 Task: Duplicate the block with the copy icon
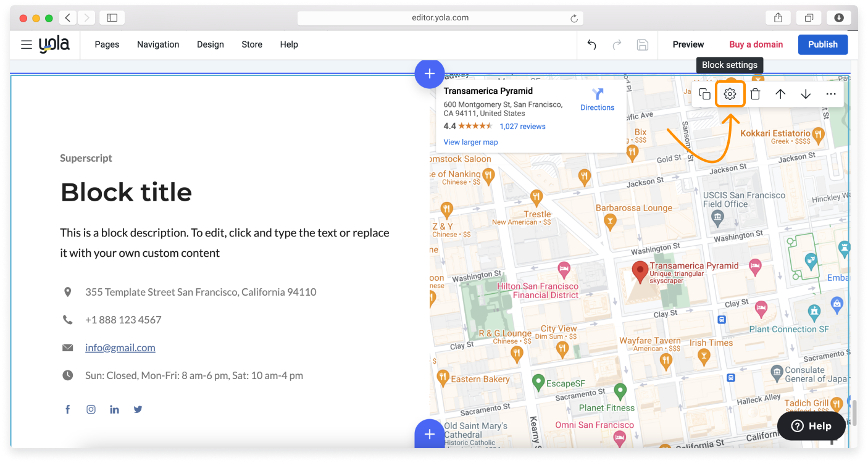[x=704, y=94]
